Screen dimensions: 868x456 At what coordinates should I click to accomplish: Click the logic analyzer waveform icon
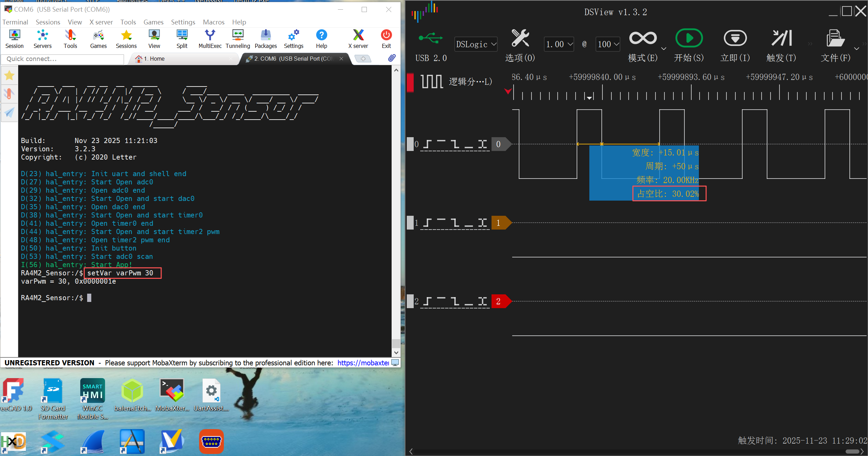[x=432, y=81]
